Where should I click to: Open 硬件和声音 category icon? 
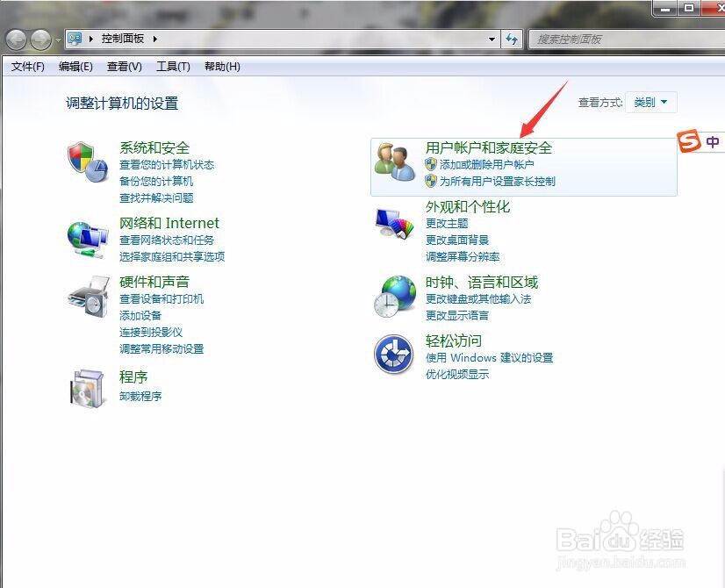click(x=87, y=296)
